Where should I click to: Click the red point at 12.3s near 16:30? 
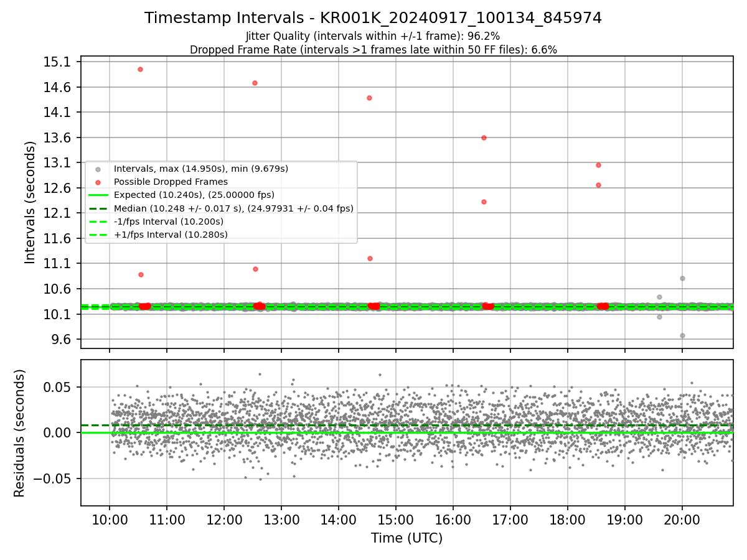484,202
